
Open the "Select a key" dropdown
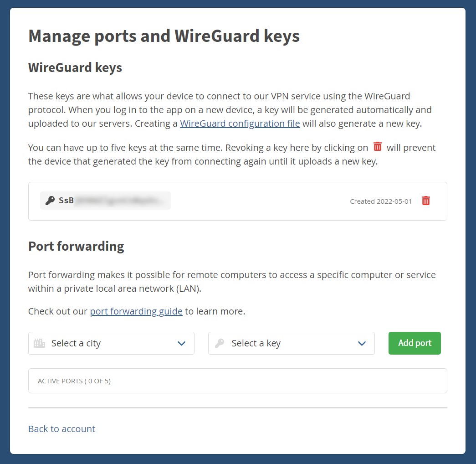click(291, 343)
